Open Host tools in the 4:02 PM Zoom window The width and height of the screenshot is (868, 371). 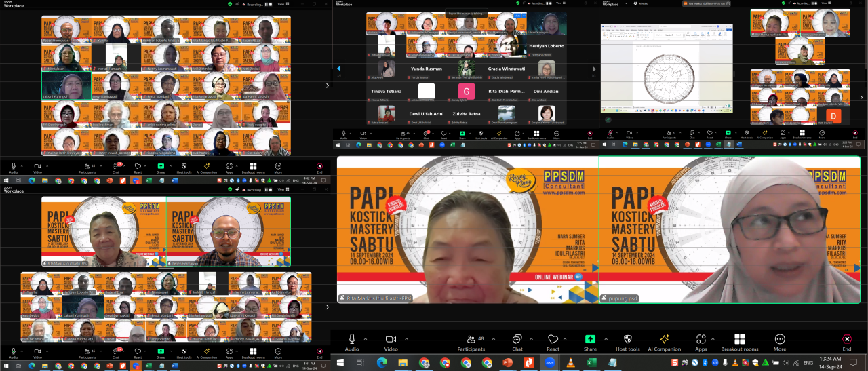(184, 167)
